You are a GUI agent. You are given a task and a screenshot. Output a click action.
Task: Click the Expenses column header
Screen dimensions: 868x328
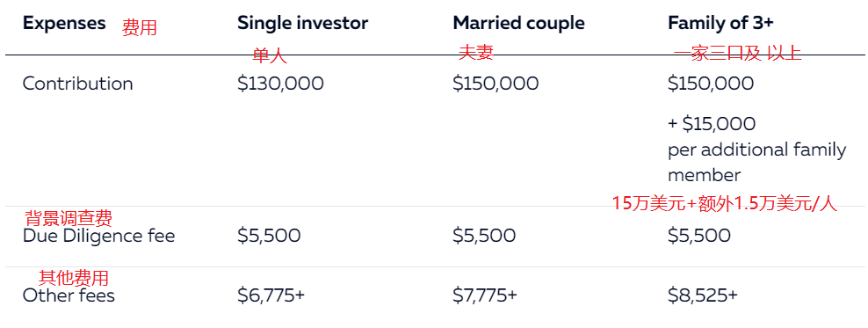coord(64,24)
